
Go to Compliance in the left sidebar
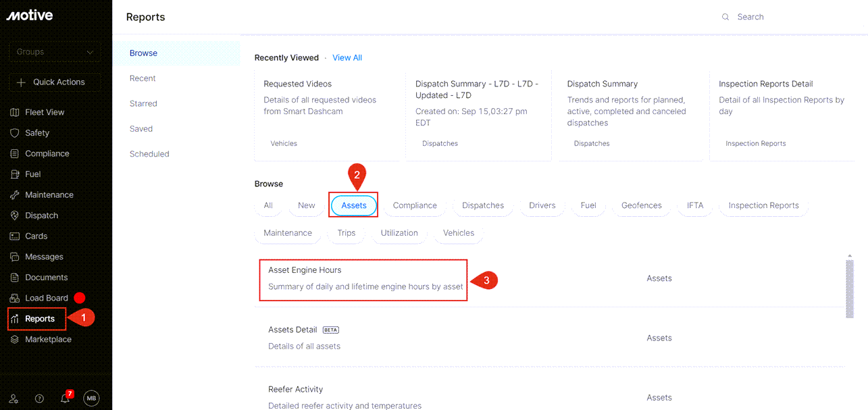click(x=47, y=153)
